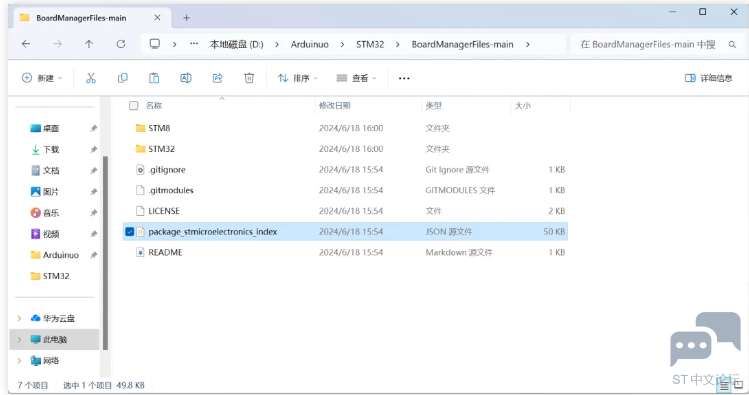Refresh the current folder view
The height and width of the screenshot is (395, 749).
point(121,44)
